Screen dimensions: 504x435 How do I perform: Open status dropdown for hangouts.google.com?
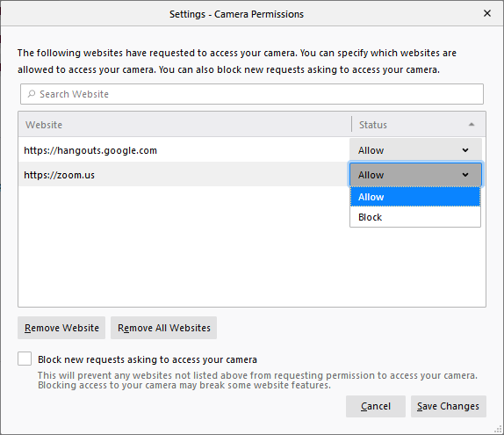coord(415,150)
